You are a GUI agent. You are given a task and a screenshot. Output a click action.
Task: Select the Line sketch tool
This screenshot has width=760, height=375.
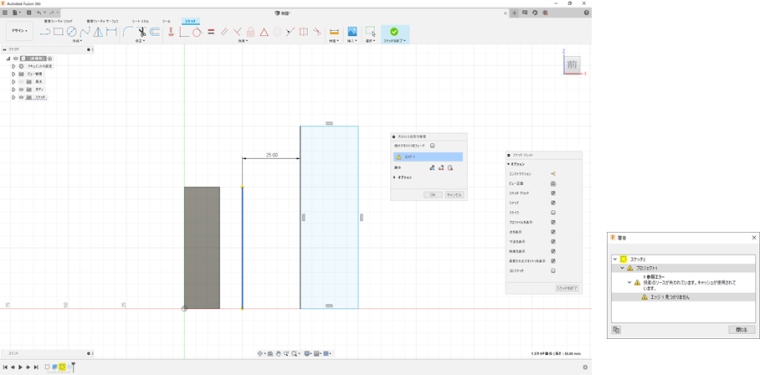[45, 32]
